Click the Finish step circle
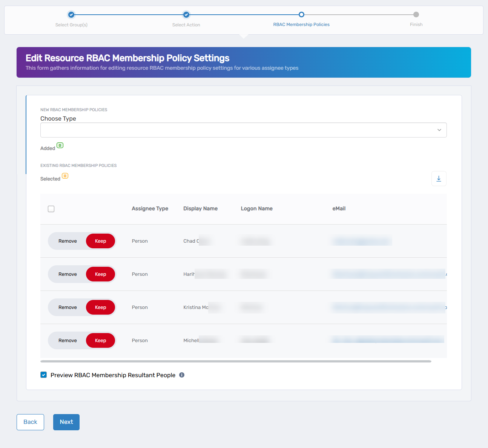488x448 pixels. pos(416,14)
